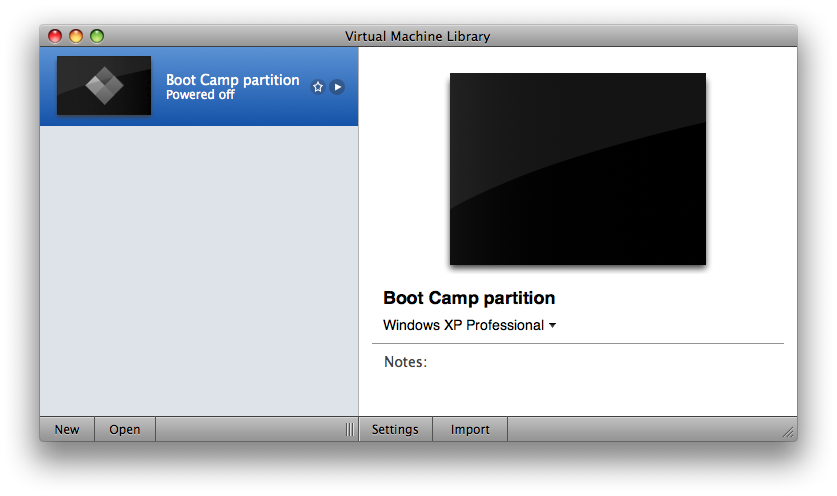This screenshot has height=496, width=837.
Task: Click the large black VM preview screen
Action: tap(578, 169)
